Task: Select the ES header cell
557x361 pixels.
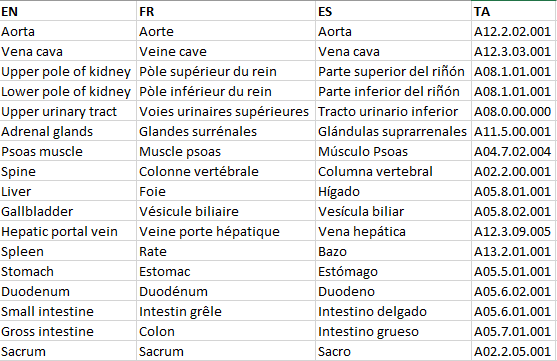Action: click(394, 11)
